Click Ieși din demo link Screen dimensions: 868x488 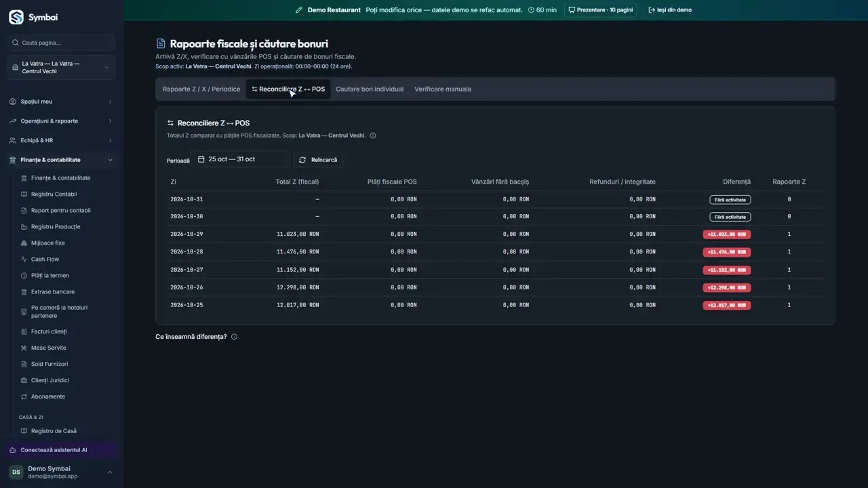coord(670,10)
